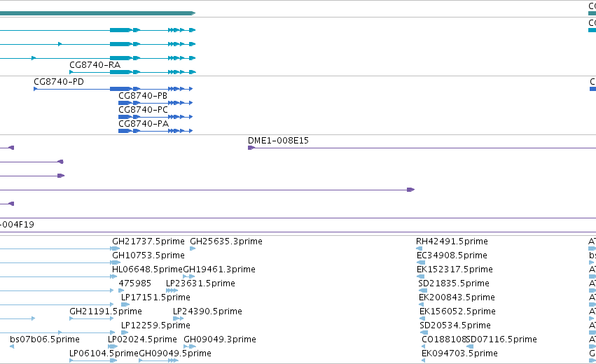Select the CG8740-PA feature label

click(x=144, y=124)
